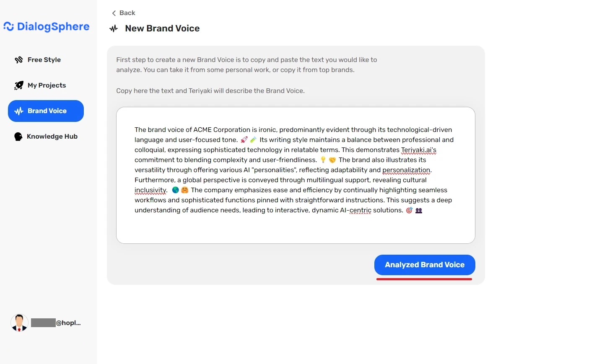Navigate to My Projects

click(x=46, y=85)
